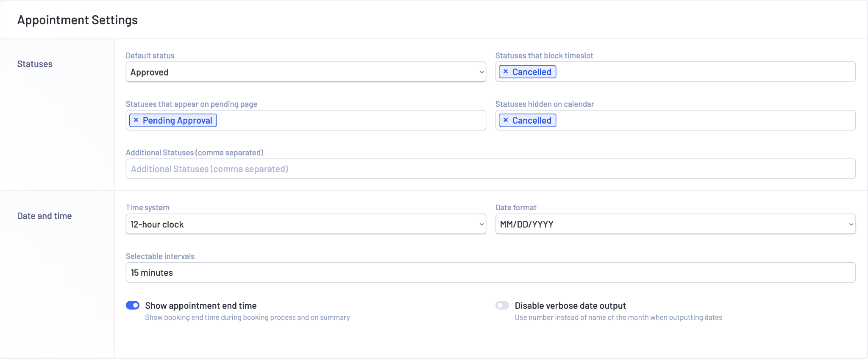Screen dimensions: 868x361
Task: Click the Selectable intervals field
Action: tap(490, 272)
